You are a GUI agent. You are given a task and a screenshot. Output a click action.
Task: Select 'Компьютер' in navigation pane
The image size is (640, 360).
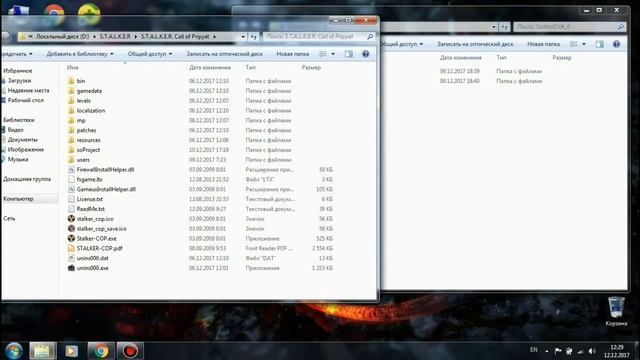(18, 199)
